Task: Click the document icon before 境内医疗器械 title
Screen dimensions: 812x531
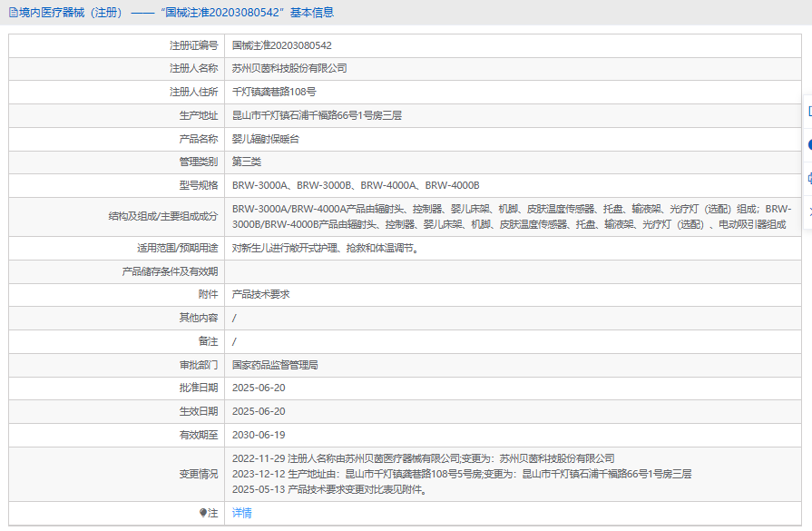Action: [x=13, y=13]
